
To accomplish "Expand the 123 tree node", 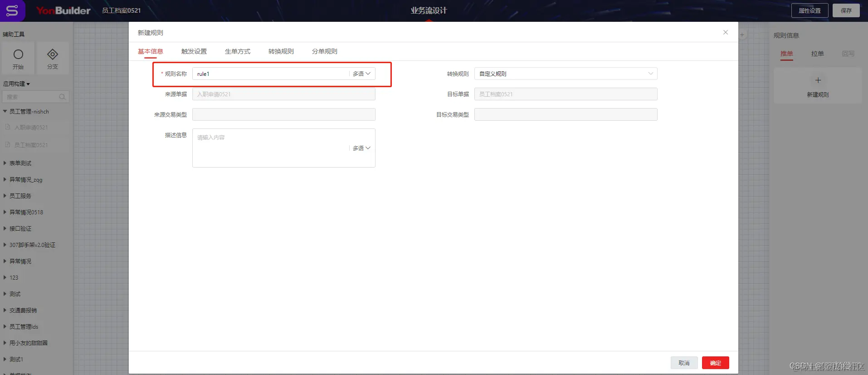I will 5,277.
